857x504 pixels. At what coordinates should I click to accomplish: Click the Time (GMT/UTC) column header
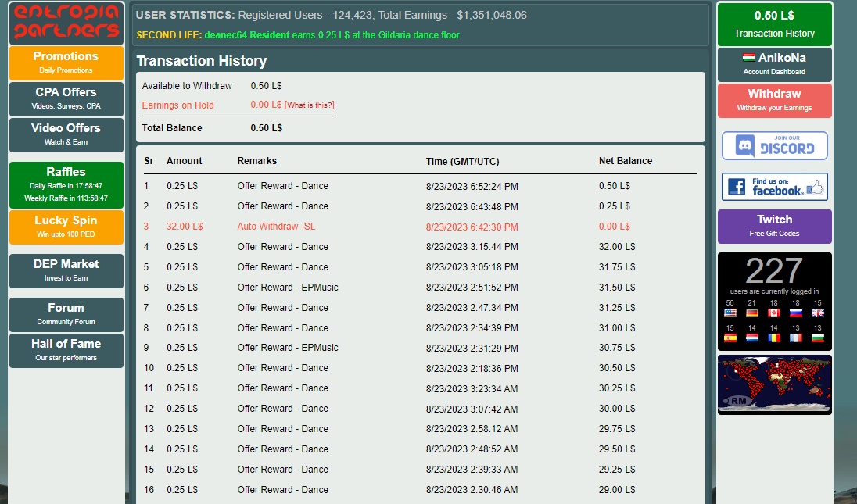462,161
